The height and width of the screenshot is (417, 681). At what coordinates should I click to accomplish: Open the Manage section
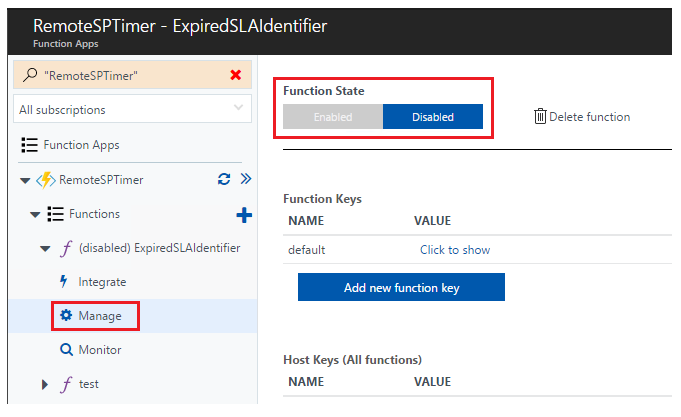tap(100, 316)
